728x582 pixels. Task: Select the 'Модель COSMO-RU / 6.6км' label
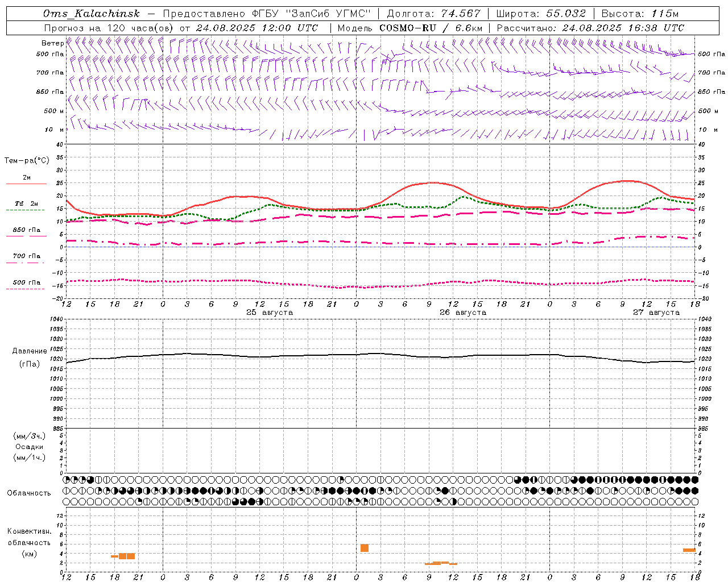click(410, 28)
